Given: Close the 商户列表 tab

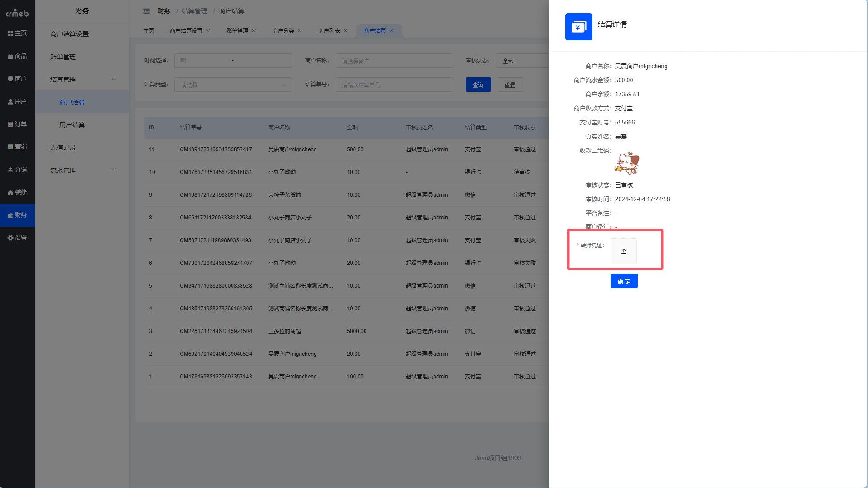Looking at the screenshot, I should (345, 31).
